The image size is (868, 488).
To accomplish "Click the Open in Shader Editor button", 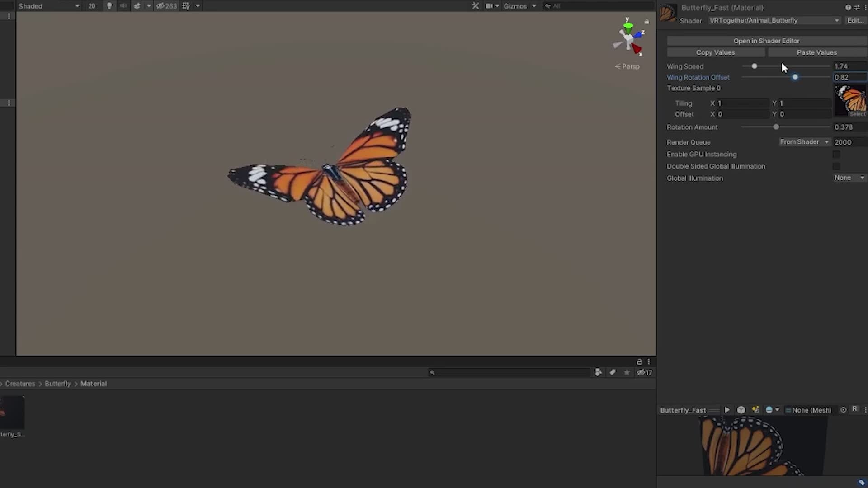I will pyautogui.click(x=766, y=41).
